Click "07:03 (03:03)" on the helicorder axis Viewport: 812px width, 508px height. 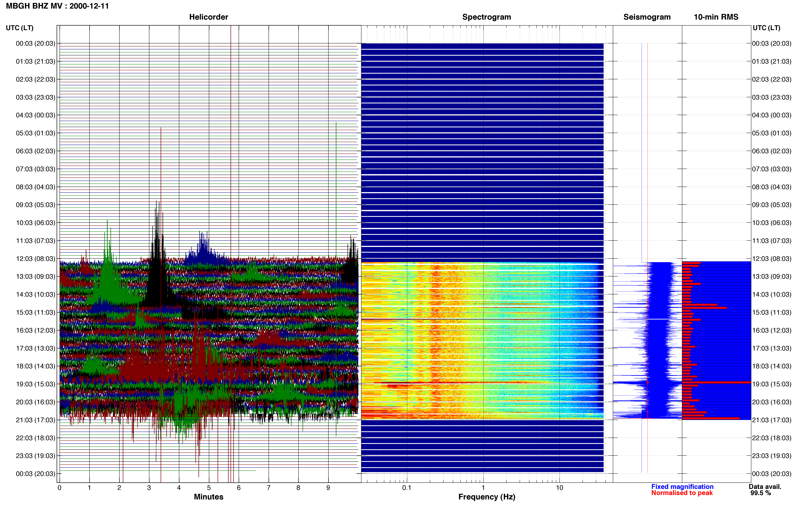pyautogui.click(x=36, y=169)
